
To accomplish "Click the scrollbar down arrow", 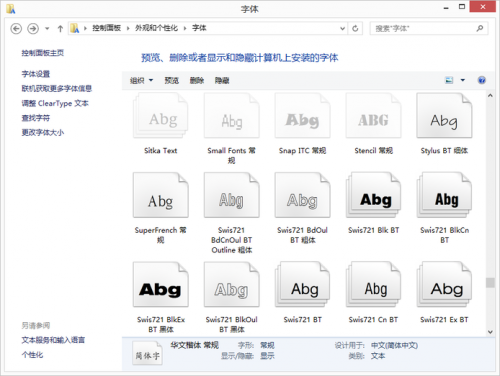I will (x=490, y=332).
